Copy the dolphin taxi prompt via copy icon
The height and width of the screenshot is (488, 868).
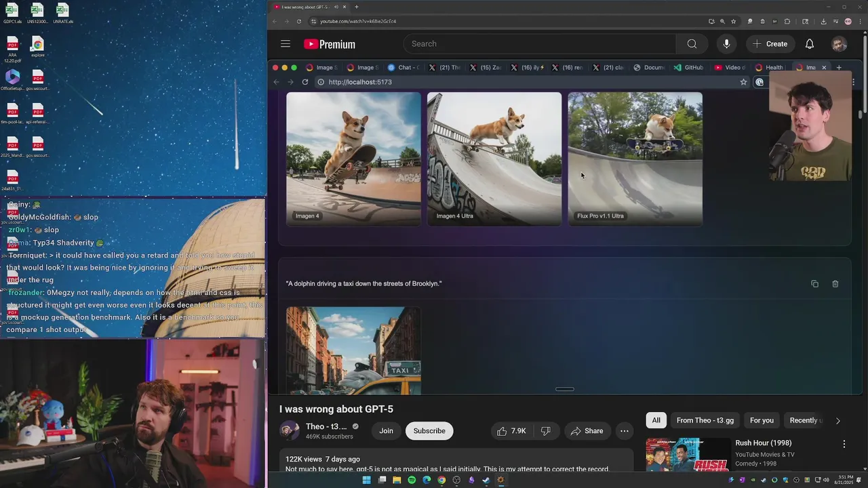[814, 284]
